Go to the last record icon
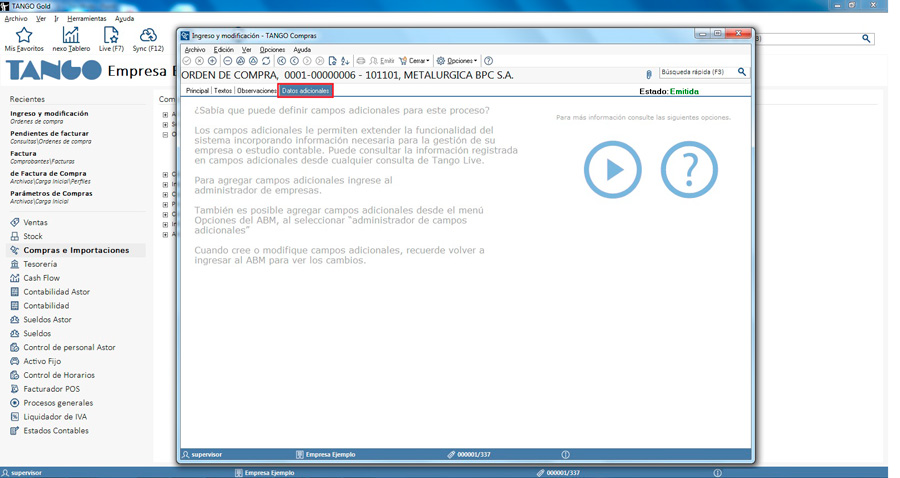900x478 pixels. (320, 60)
